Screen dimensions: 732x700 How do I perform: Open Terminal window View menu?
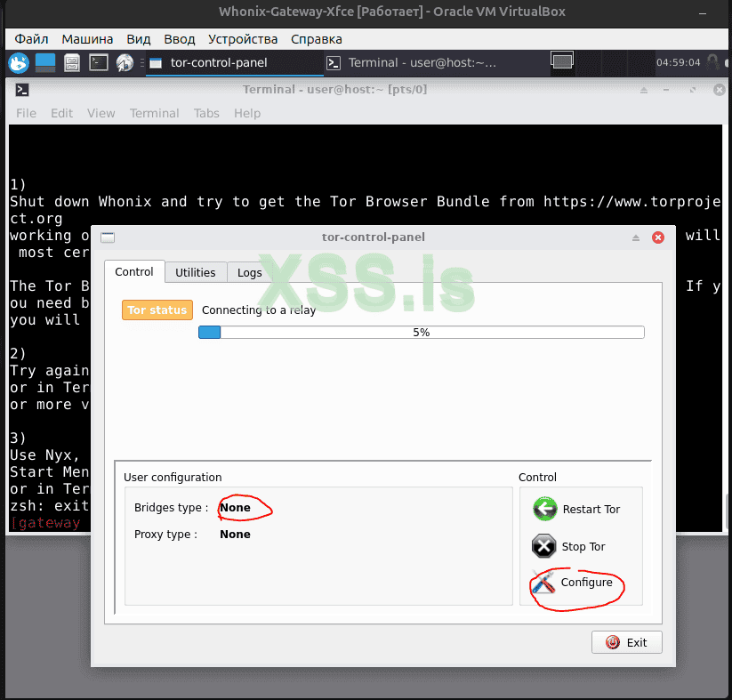(x=101, y=114)
